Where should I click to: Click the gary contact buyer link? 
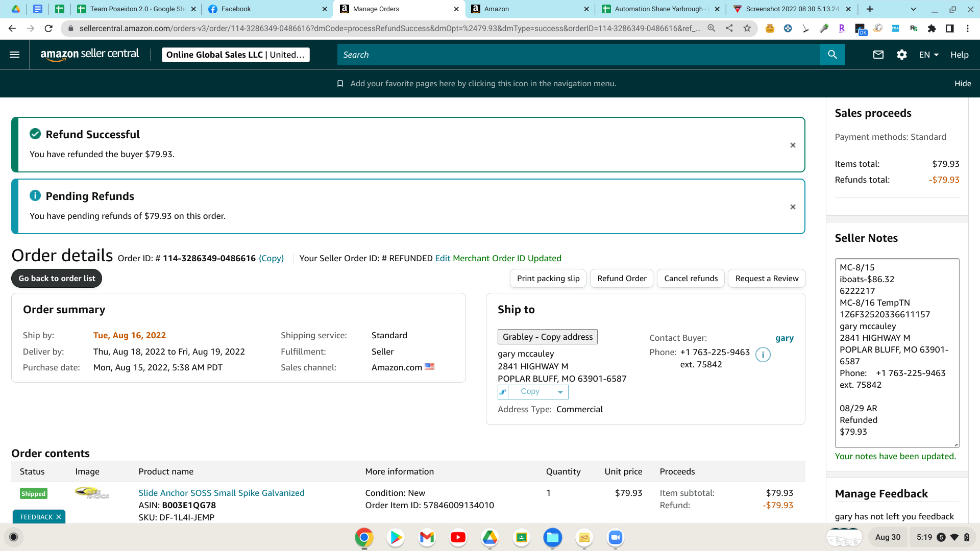coord(785,338)
